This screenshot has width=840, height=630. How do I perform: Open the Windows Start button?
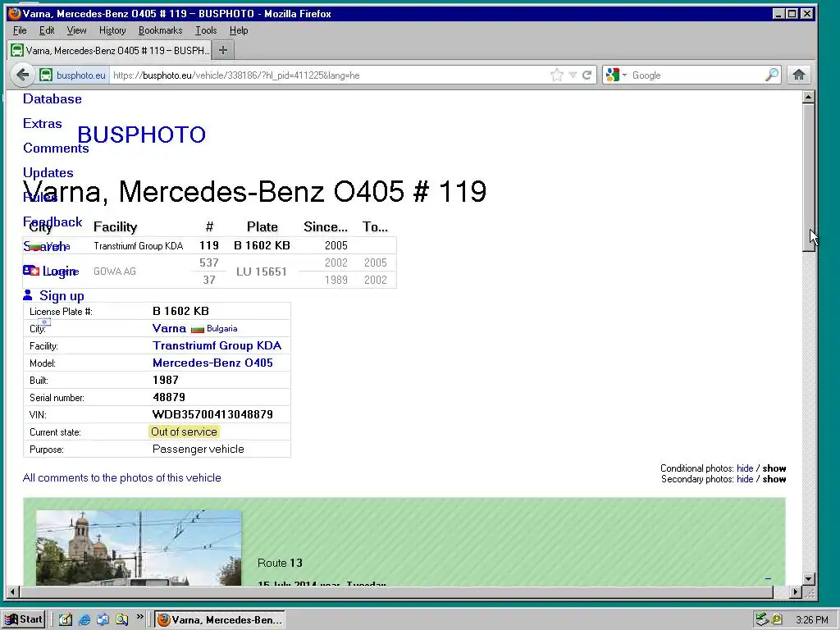[x=24, y=620]
